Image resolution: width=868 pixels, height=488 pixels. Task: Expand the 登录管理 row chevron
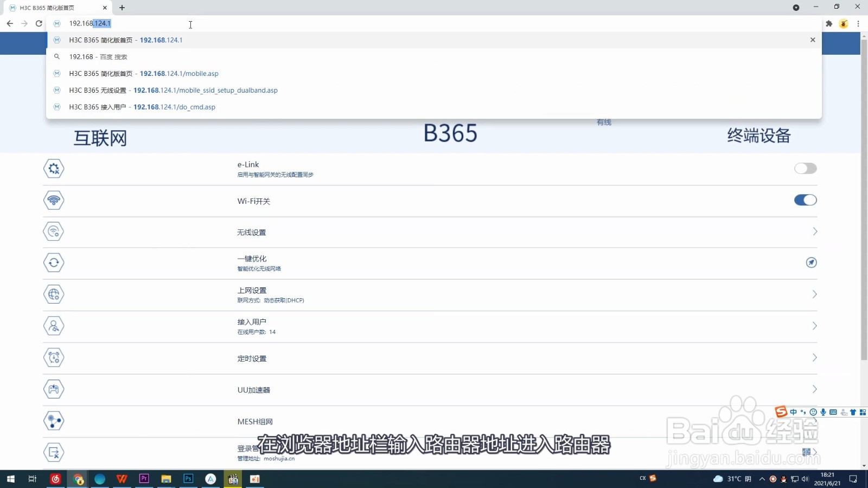point(815,452)
